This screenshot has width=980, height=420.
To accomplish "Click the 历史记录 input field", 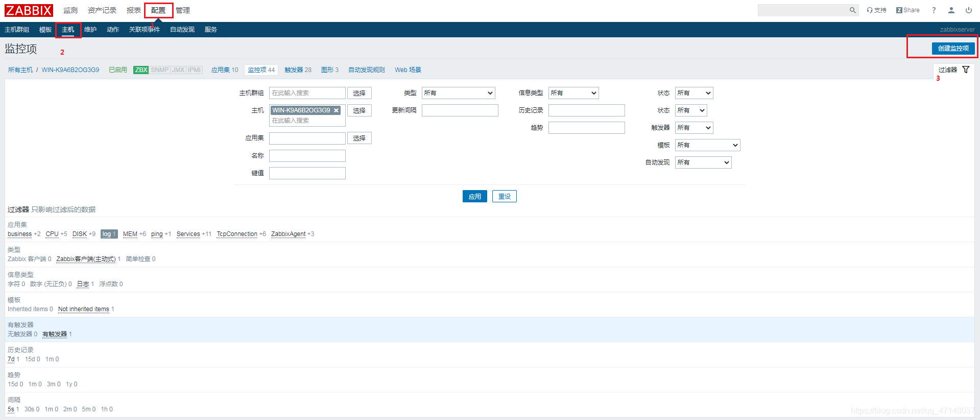I will click(587, 110).
